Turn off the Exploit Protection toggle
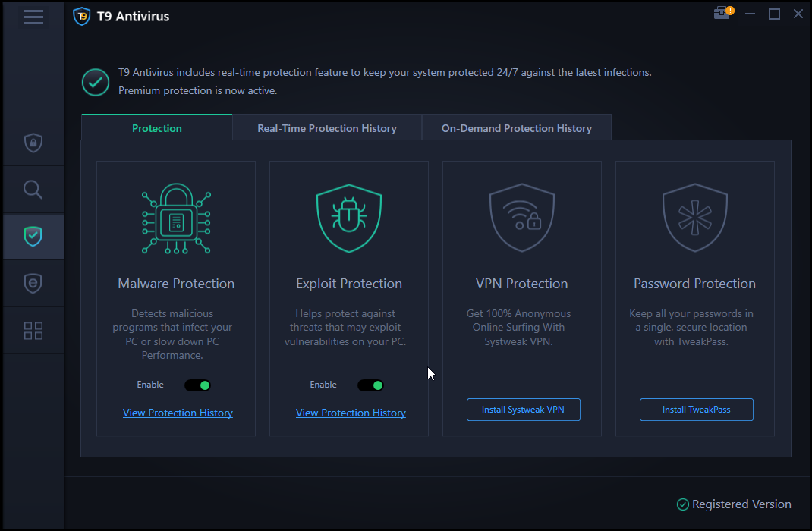Viewport: 812px width, 531px height. pyautogui.click(x=371, y=385)
